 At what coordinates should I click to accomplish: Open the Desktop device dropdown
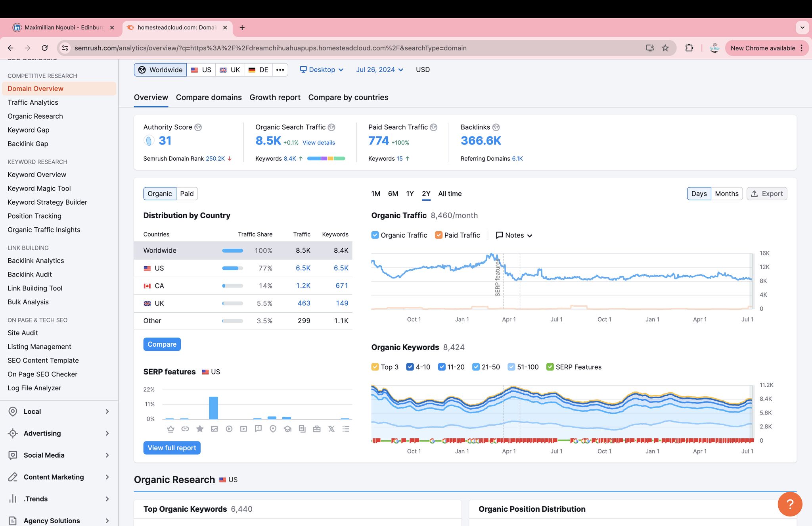[322, 69]
